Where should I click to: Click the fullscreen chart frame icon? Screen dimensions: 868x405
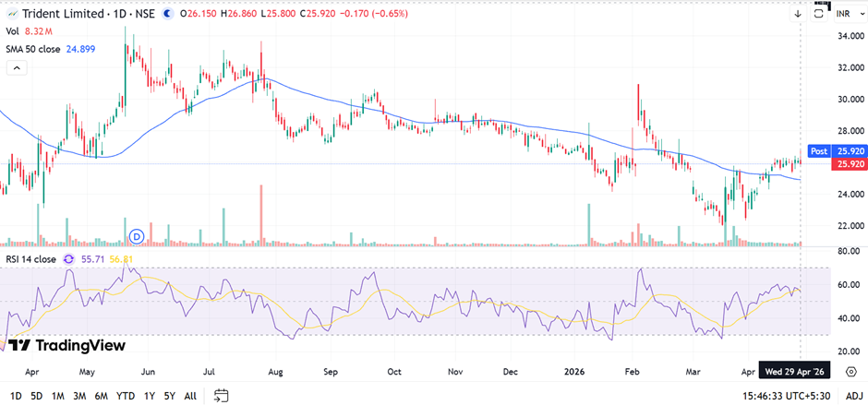click(x=818, y=14)
